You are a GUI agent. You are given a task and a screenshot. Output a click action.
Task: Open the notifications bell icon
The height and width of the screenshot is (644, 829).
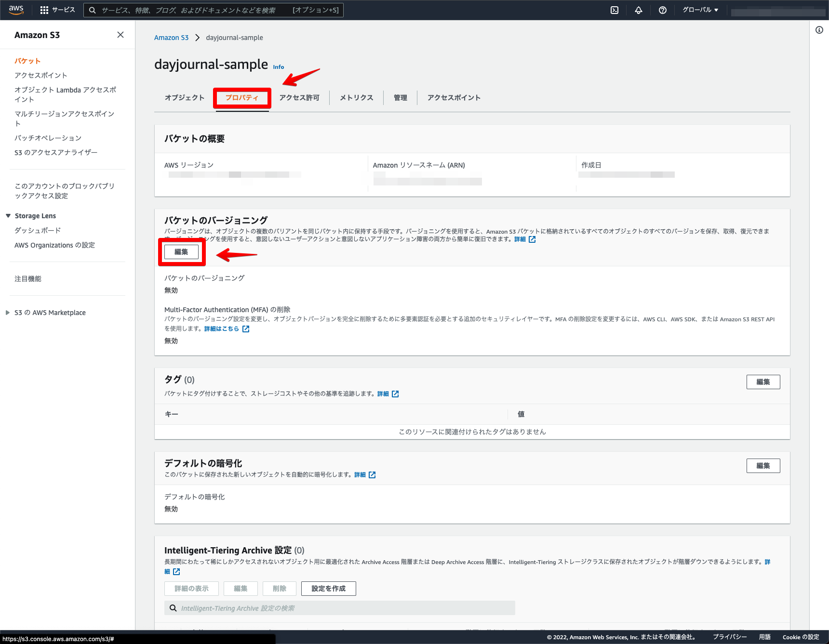639,10
